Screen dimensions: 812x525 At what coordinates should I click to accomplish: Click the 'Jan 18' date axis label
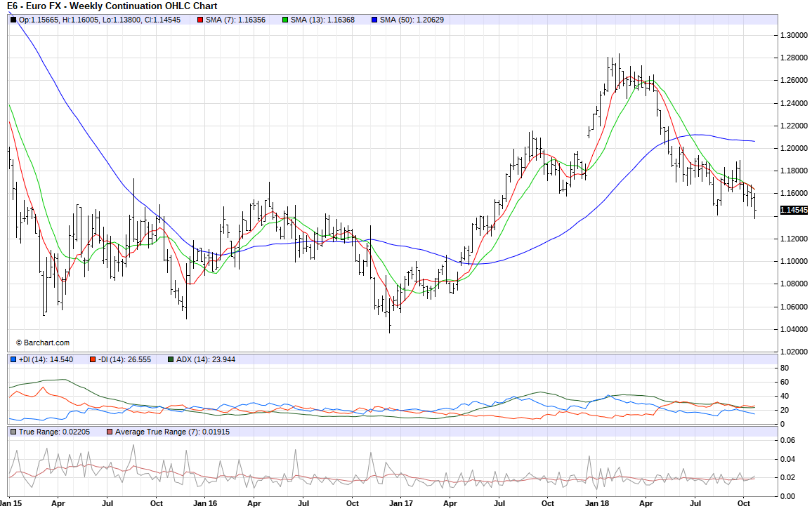(597, 503)
